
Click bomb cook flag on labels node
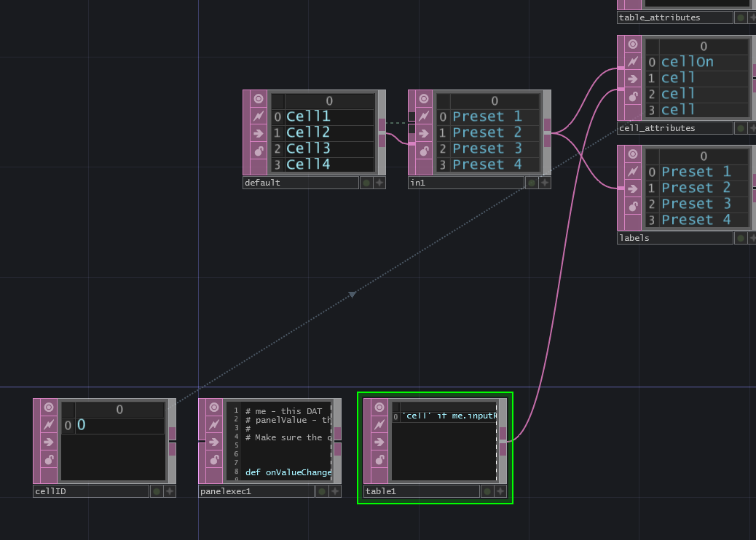[632, 206]
